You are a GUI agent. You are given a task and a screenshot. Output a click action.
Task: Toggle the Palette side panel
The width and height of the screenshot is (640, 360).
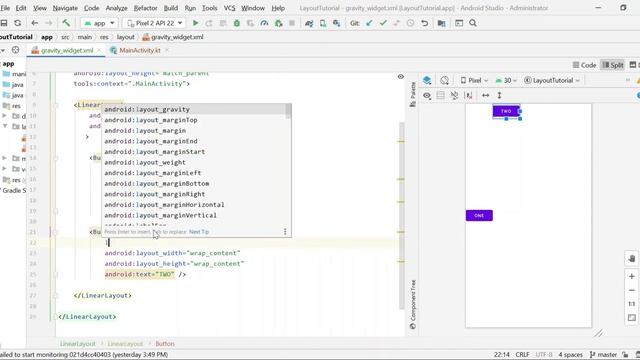[413, 94]
